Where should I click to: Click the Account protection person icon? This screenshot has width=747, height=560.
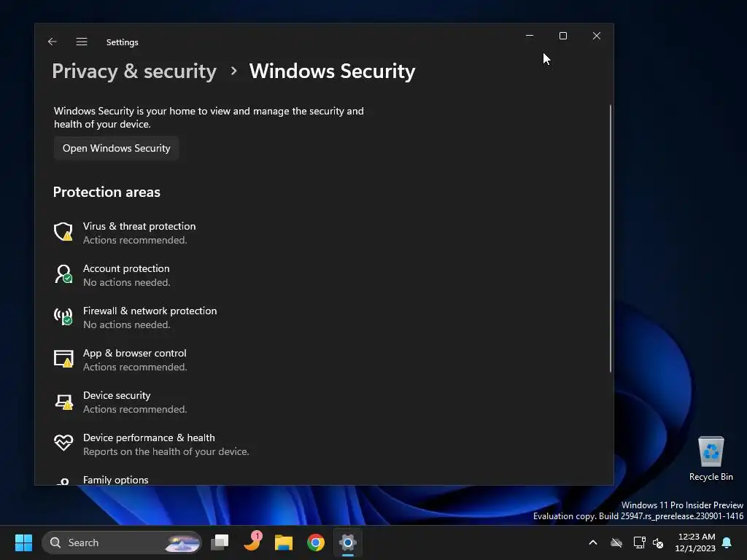tap(63, 275)
